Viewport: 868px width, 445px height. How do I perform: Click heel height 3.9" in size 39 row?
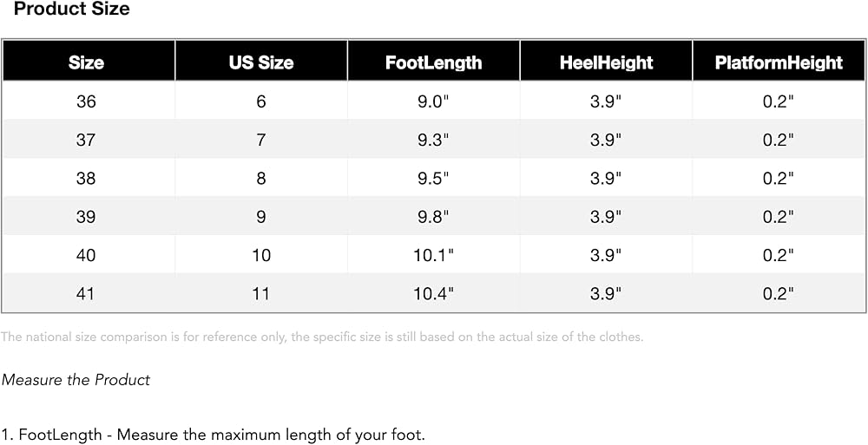pyautogui.click(x=606, y=217)
